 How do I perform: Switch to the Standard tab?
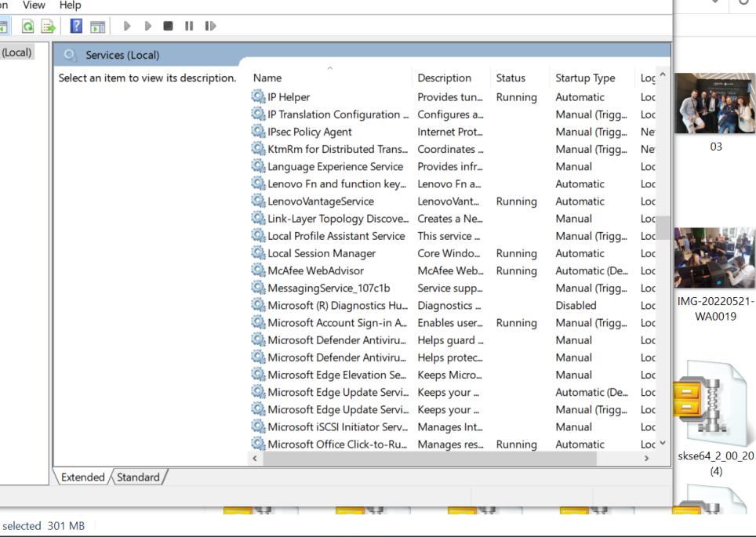point(138,476)
